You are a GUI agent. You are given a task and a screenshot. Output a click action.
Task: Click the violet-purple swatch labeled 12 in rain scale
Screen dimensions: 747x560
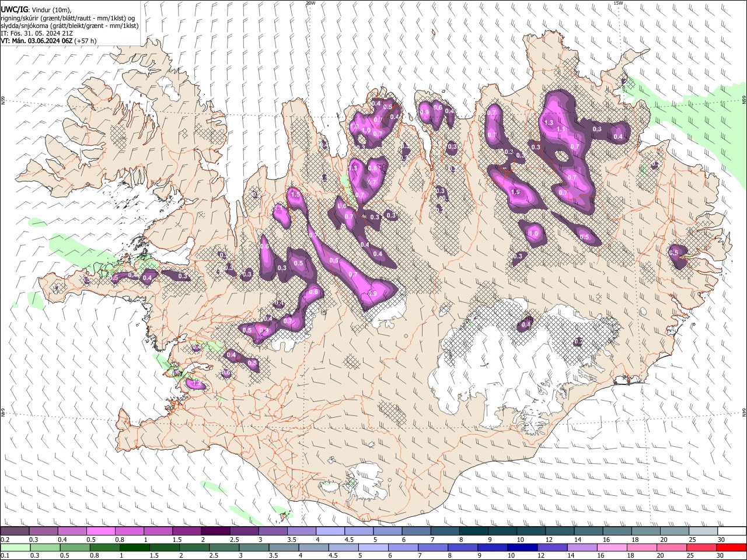point(552,548)
